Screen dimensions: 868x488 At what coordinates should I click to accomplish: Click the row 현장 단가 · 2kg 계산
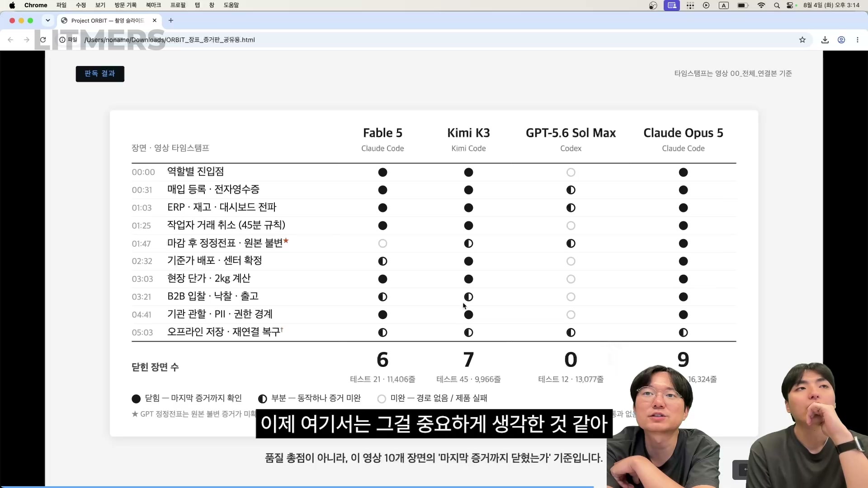(434, 279)
